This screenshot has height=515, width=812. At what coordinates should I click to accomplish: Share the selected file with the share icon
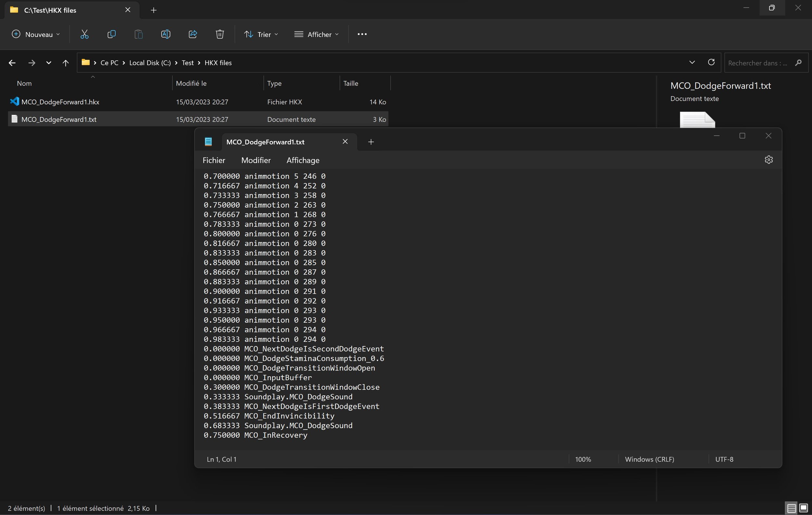tap(193, 34)
